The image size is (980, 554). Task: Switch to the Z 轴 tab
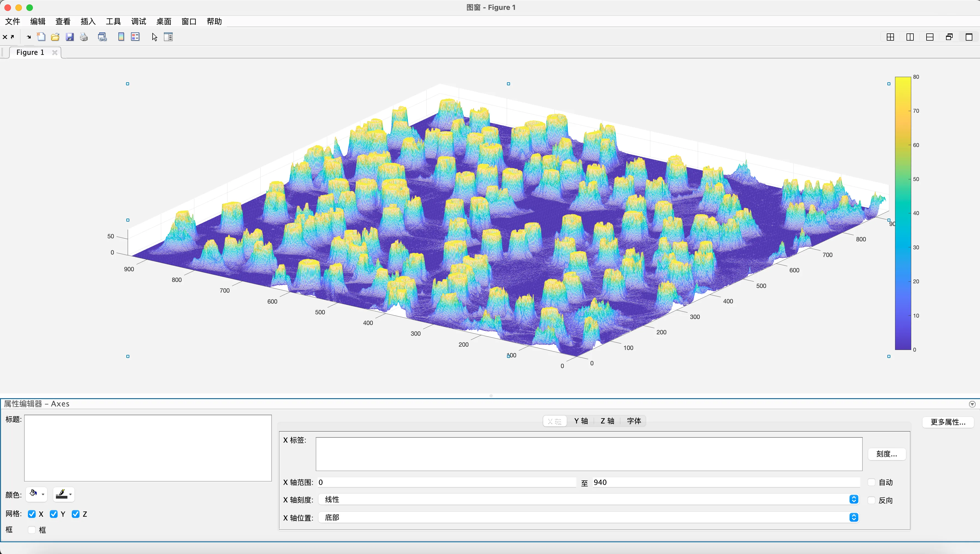607,421
